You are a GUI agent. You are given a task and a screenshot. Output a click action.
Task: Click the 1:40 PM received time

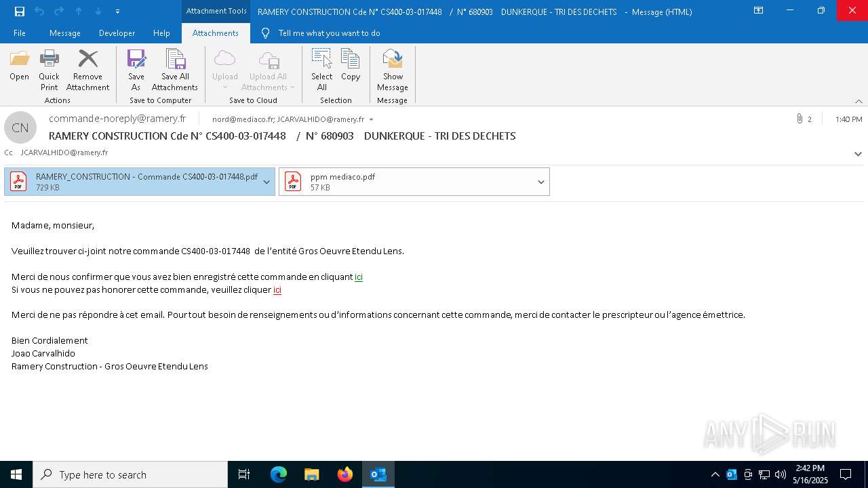click(849, 119)
